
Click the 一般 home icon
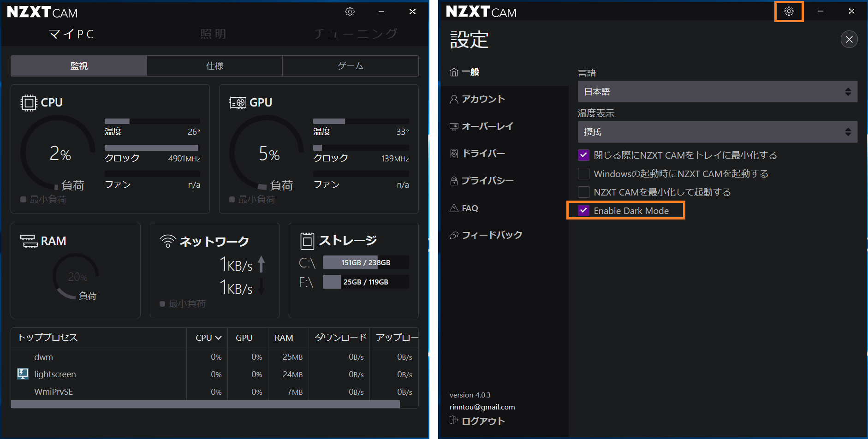[454, 72]
